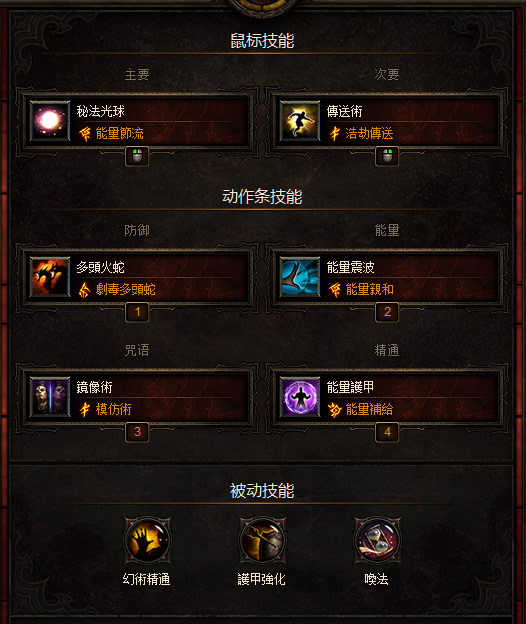The height and width of the screenshot is (624, 526).
Task: Select the hotkey 3 slot badge
Action: [137, 432]
